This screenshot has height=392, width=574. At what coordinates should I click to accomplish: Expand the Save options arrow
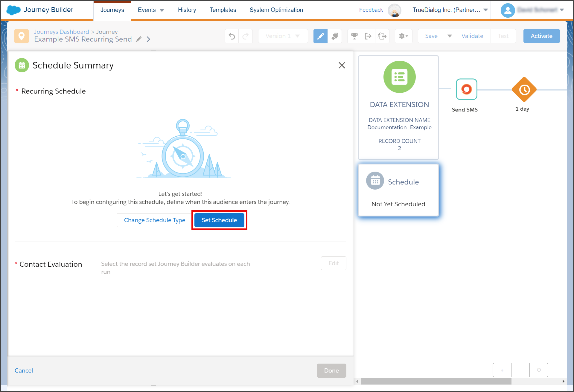[450, 36]
